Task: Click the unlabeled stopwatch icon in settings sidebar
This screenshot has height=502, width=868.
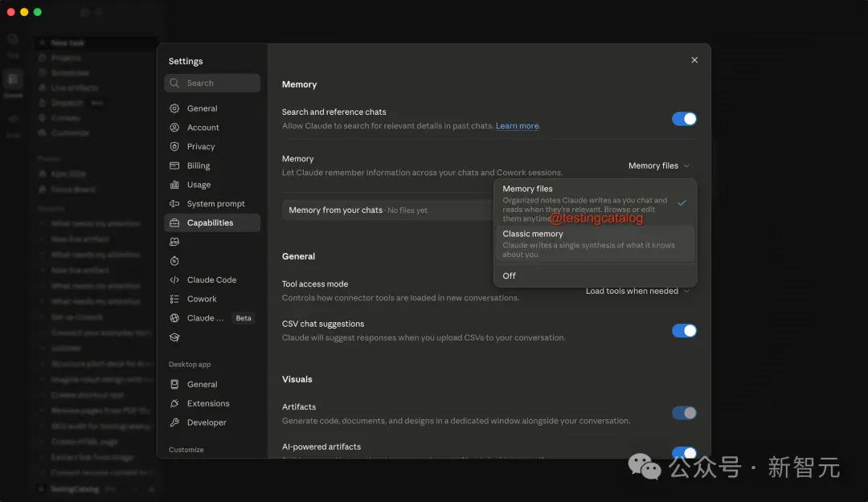Action: tap(174, 261)
